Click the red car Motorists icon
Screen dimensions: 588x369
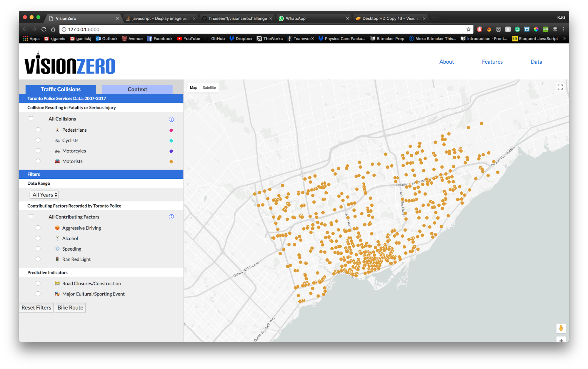click(x=57, y=161)
